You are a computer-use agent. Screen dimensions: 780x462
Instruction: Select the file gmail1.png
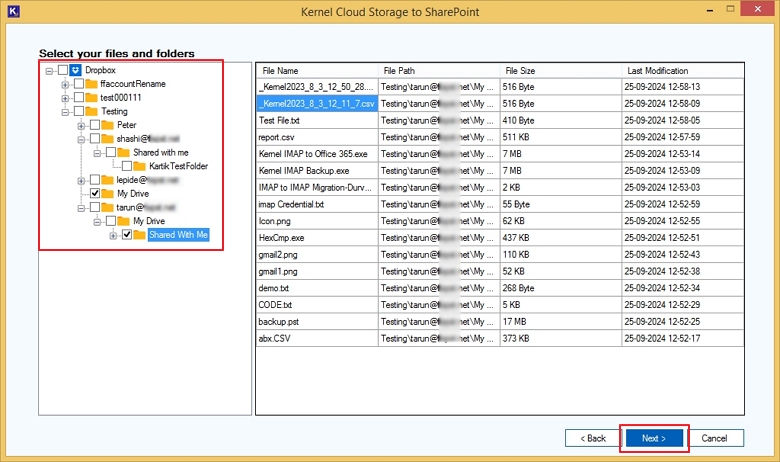click(317, 272)
